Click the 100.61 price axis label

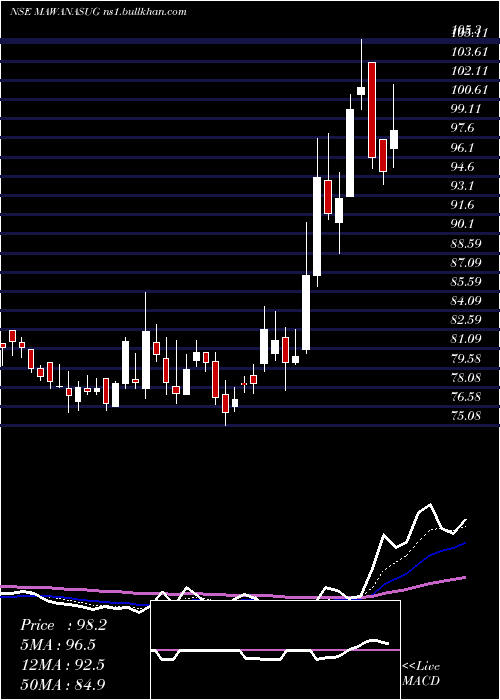pyautogui.click(x=469, y=90)
